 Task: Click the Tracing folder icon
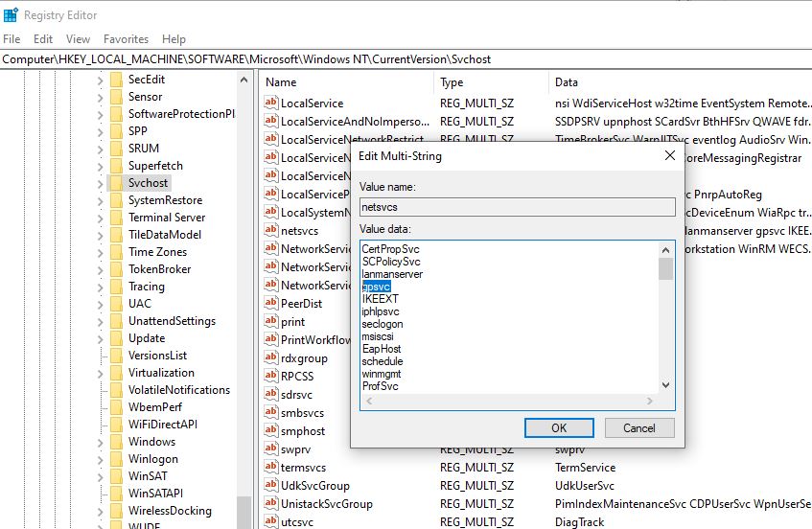pyautogui.click(x=117, y=287)
